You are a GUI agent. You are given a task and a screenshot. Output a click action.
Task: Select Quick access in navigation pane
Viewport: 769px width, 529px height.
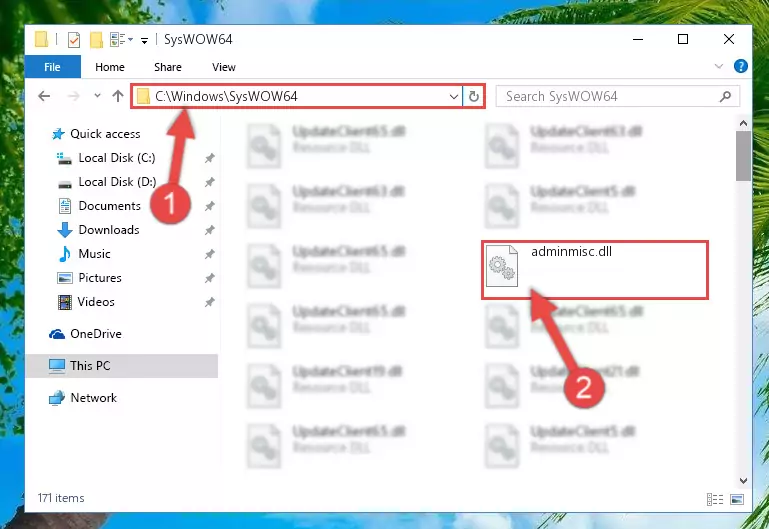105,134
